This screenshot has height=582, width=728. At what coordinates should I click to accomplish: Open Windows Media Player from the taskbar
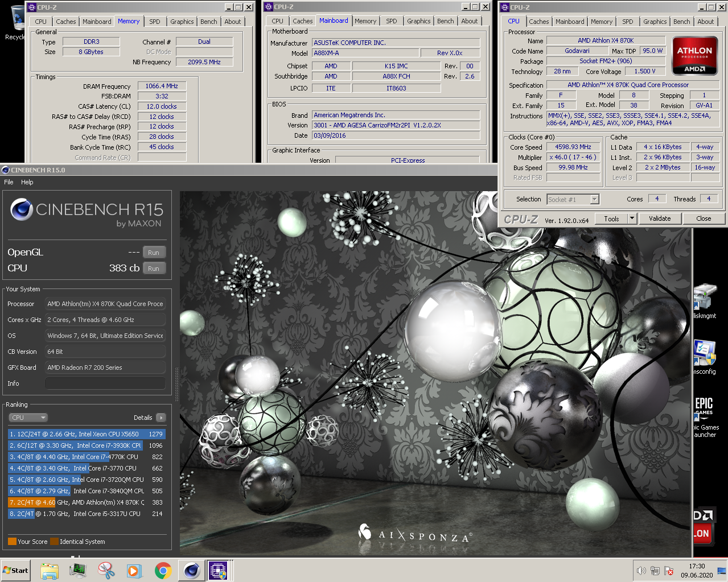[134, 570]
